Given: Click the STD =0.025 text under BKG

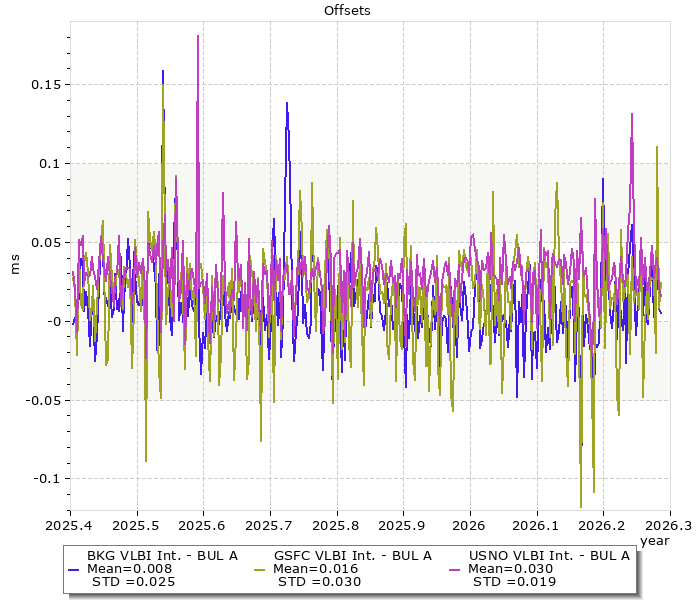Looking at the screenshot, I should coord(133,581).
